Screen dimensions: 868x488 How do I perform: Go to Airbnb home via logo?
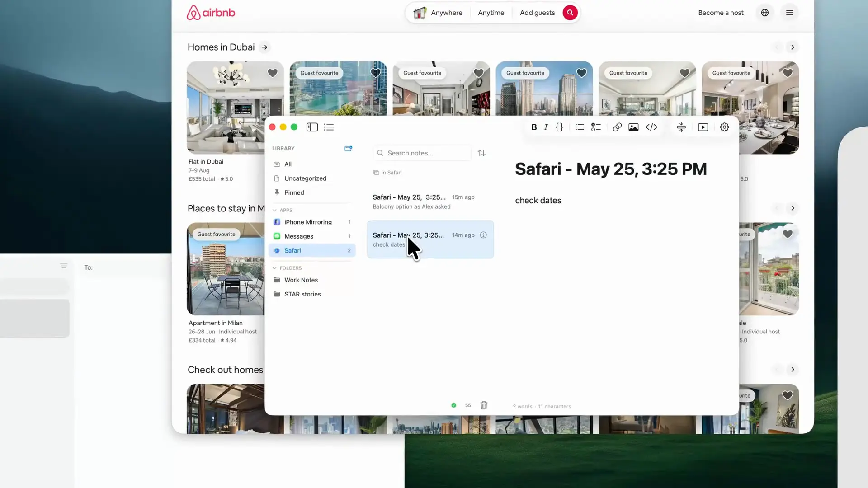tap(211, 13)
